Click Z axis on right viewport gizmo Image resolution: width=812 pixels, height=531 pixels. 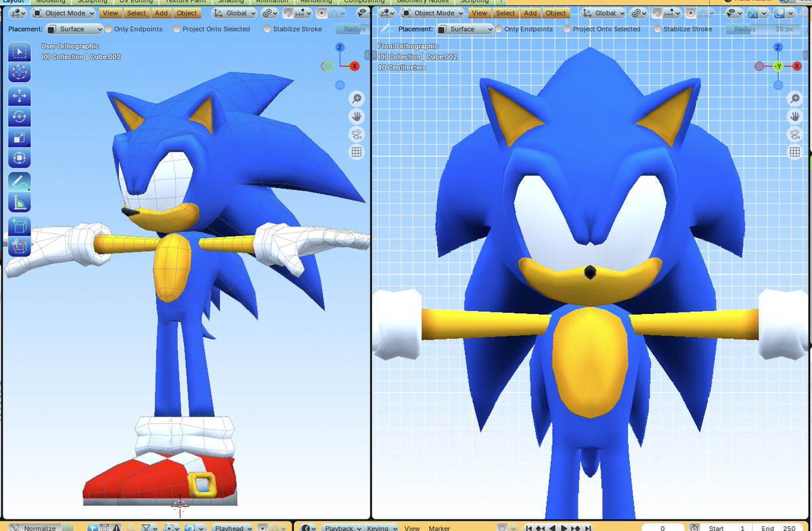click(x=778, y=47)
